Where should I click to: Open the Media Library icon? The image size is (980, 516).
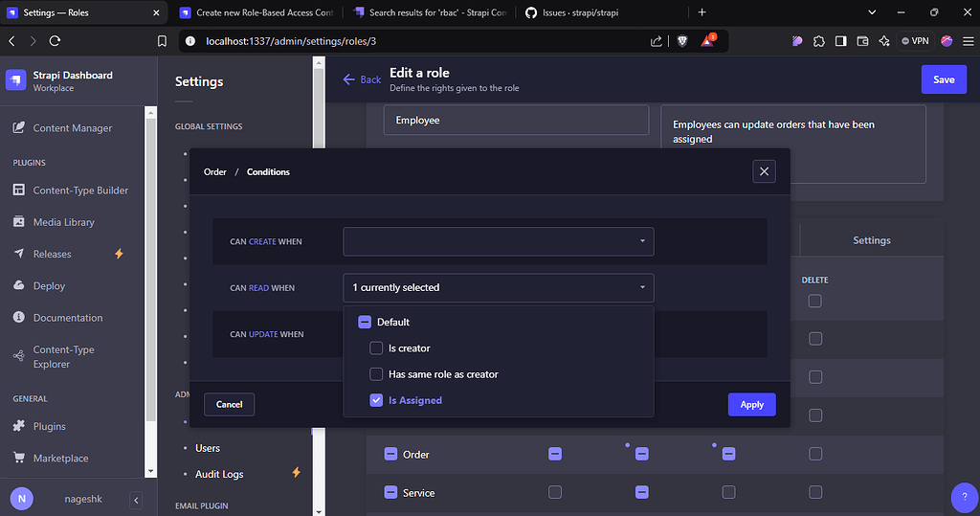[x=18, y=222]
